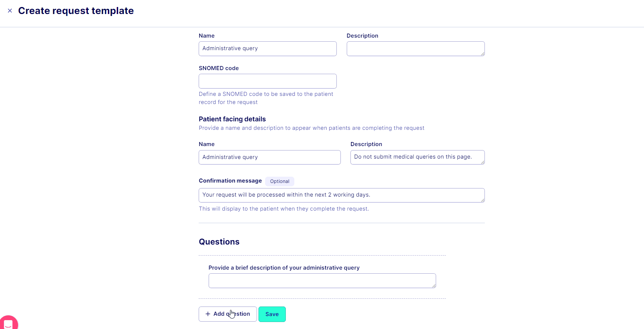Viewport: 644px width, 329px height.
Task: Focus the top Name field
Action: pyautogui.click(x=267, y=49)
